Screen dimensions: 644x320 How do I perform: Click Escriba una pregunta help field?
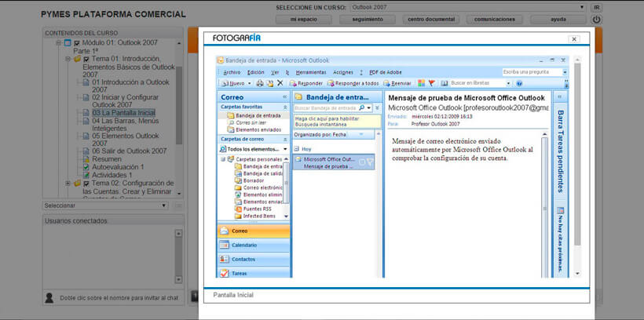tap(532, 72)
